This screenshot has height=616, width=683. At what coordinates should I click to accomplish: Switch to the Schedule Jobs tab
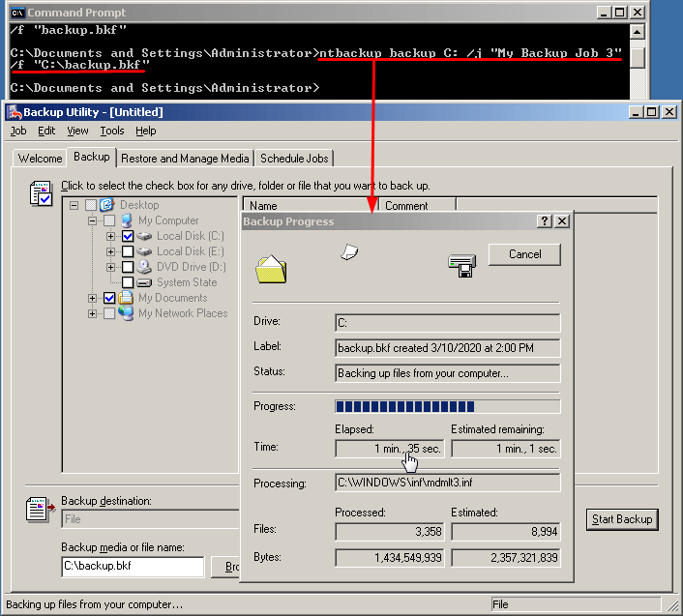point(294,159)
